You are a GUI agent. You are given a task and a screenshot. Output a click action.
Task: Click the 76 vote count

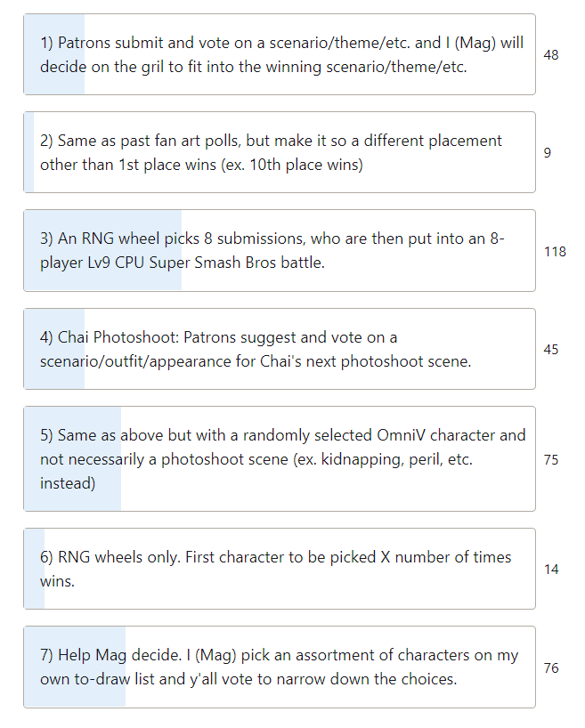pos(551,668)
